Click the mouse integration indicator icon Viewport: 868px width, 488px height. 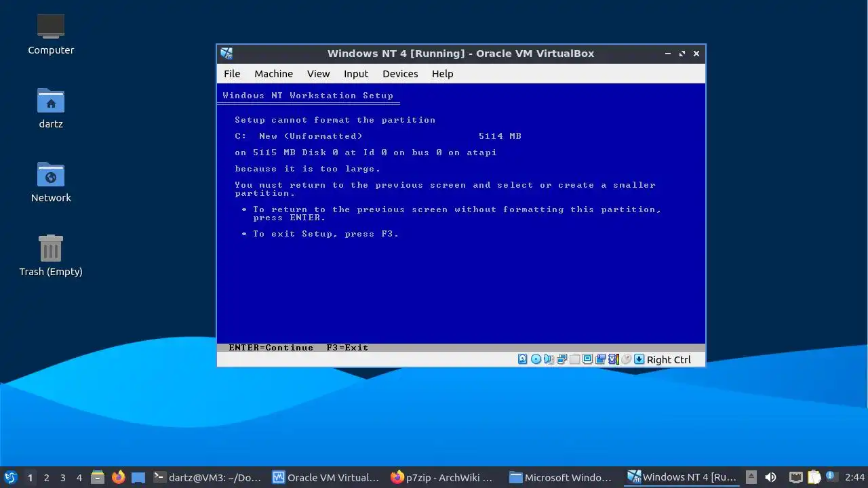[x=626, y=359]
